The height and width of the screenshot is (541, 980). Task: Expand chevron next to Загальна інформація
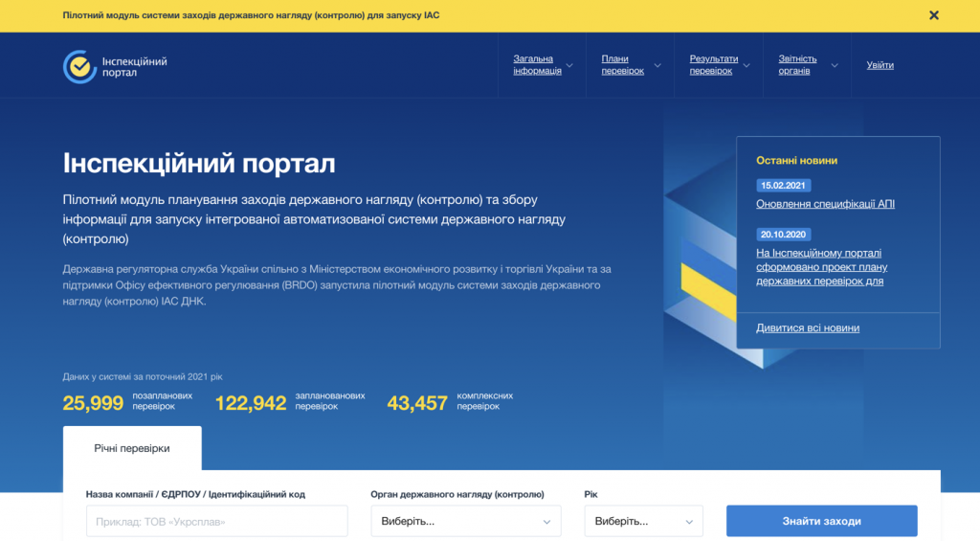click(569, 65)
